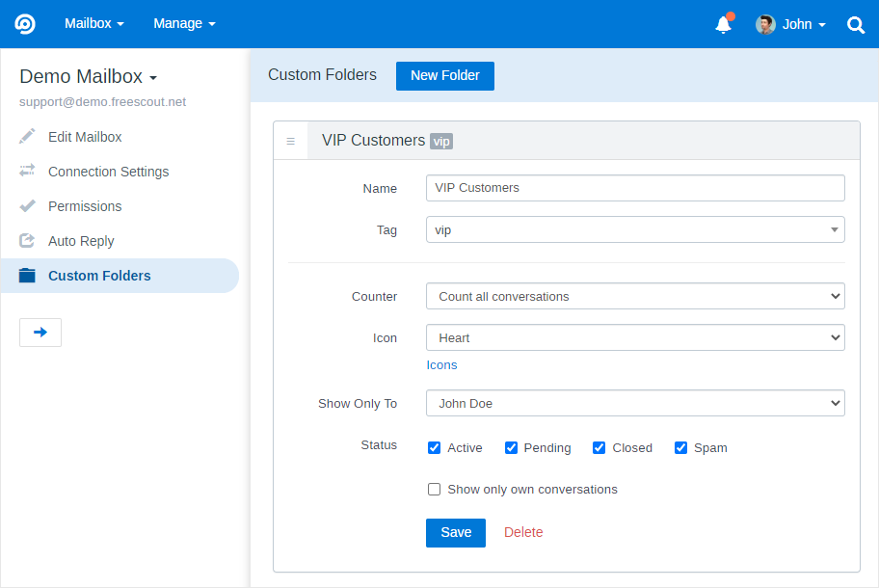This screenshot has width=879, height=588.
Task: Select Edit Mailbox via the pencil icon
Action: pyautogui.click(x=26, y=136)
